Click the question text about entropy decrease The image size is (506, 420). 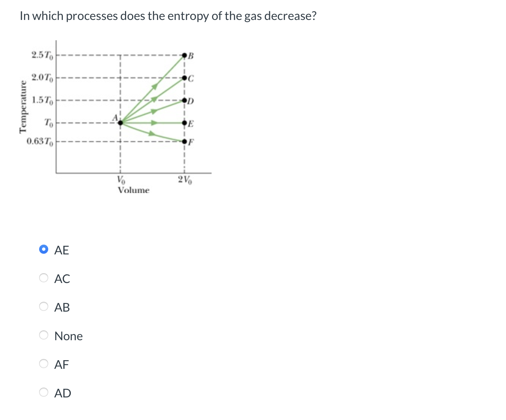(167, 16)
